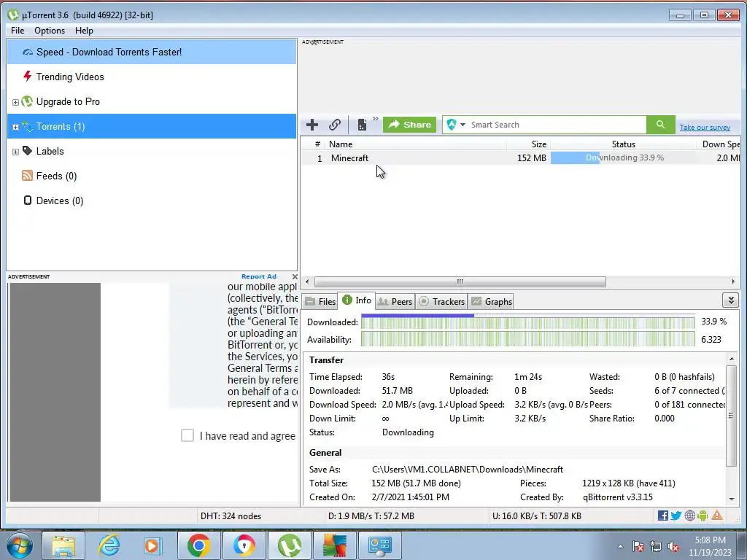Open the Help menu

tap(84, 31)
